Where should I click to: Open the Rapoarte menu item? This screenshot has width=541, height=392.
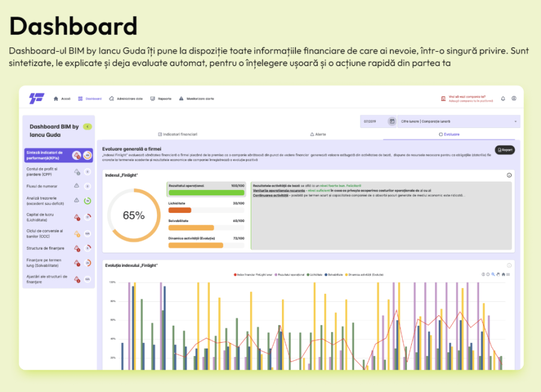tap(161, 99)
